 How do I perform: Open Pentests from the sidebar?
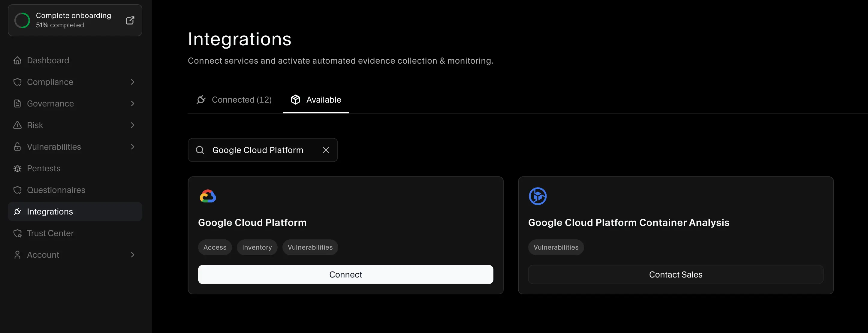point(75,168)
